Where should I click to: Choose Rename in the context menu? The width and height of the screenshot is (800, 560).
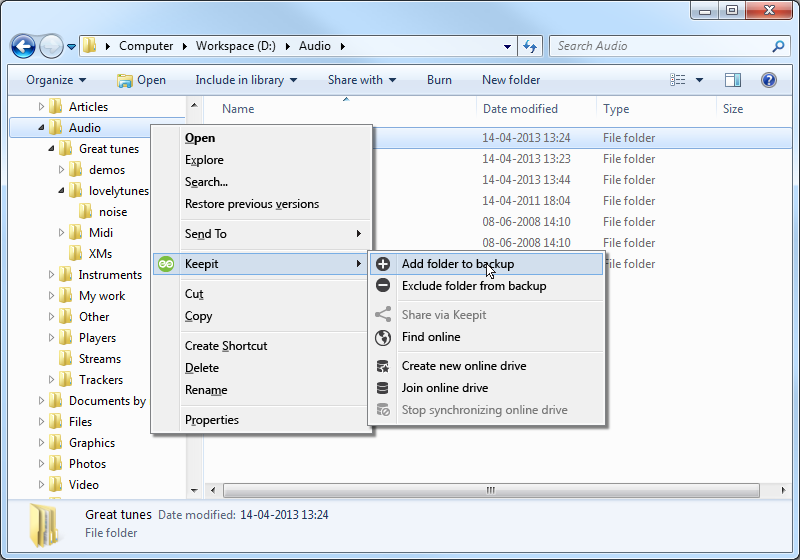tap(262, 390)
